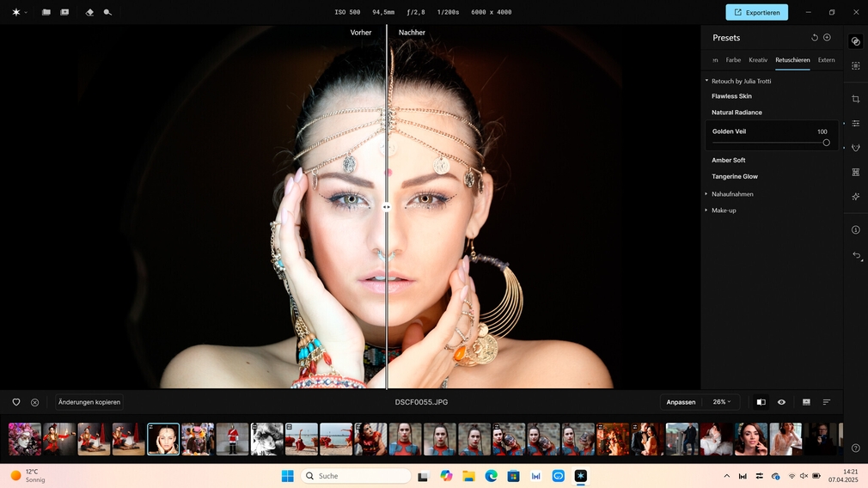
Task: Click the Exportieren button
Action: [x=756, y=12]
